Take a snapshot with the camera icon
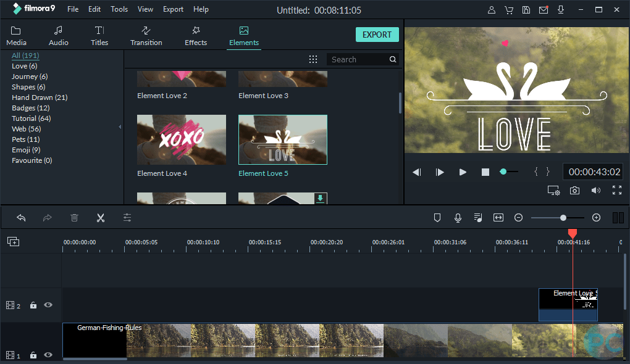Viewport: 630px width, 364px height. pos(574,190)
